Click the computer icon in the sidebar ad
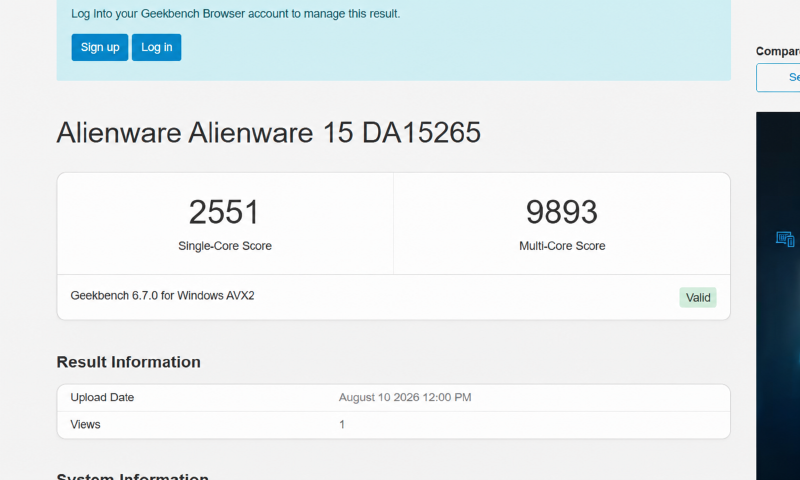Image resolution: width=800 pixels, height=480 pixels. click(785, 238)
